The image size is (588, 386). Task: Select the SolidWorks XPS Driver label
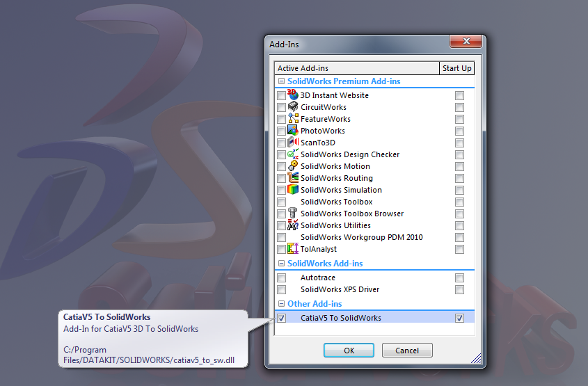340,289
